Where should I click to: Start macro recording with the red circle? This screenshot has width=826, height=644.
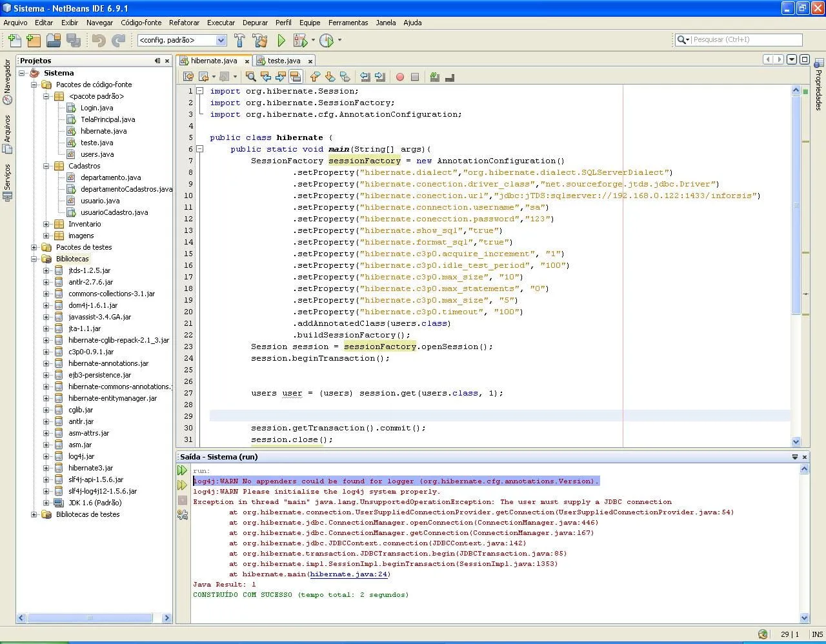pos(400,77)
